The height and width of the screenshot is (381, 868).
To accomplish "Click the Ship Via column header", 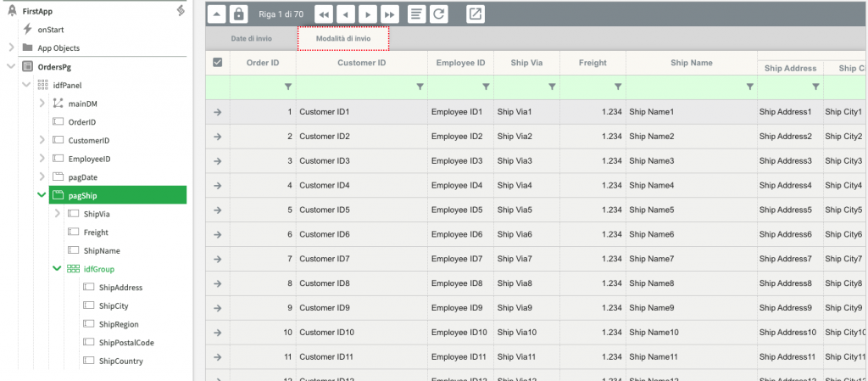I will 527,63.
